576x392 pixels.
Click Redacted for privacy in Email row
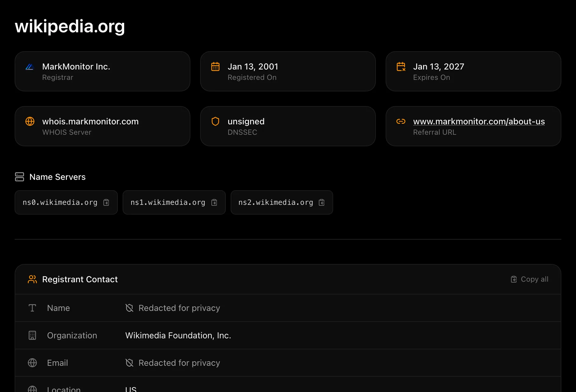coord(179,363)
